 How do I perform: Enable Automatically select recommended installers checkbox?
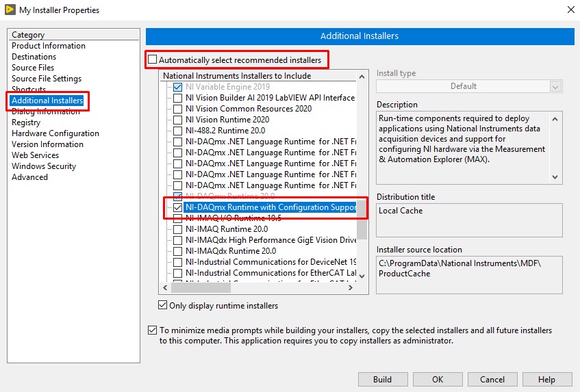point(153,60)
